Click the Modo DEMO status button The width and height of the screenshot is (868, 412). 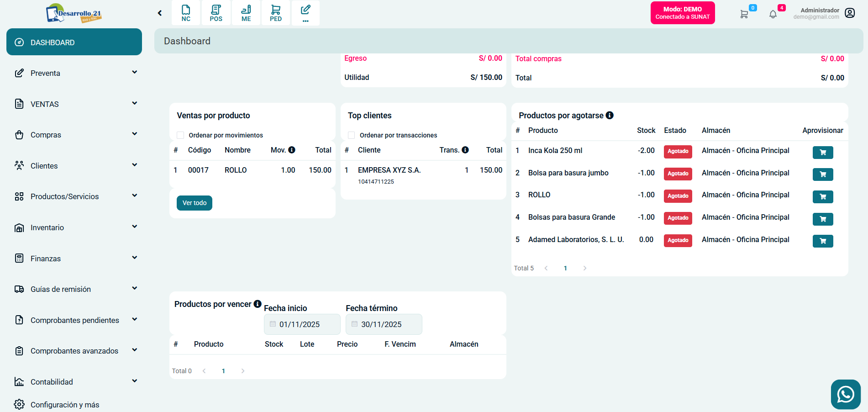pos(682,13)
